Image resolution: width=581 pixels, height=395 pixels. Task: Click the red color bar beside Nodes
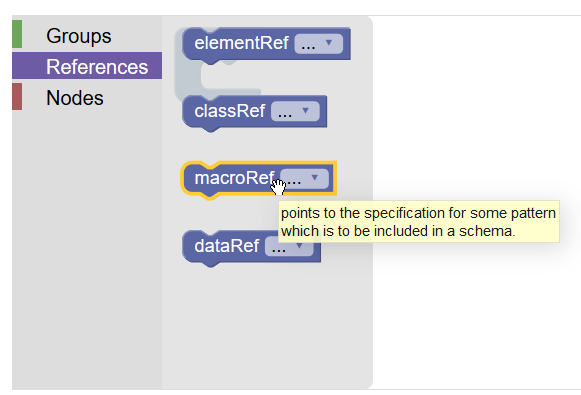click(x=17, y=96)
